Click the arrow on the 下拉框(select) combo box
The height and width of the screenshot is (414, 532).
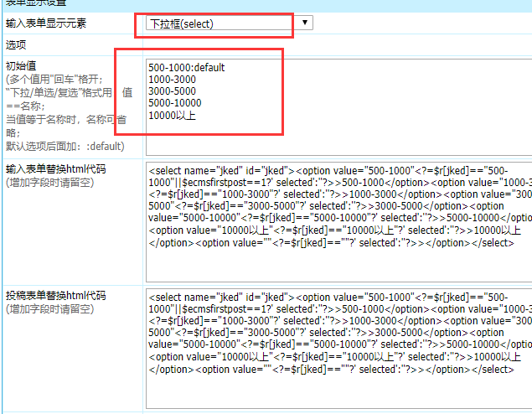pyautogui.click(x=304, y=23)
